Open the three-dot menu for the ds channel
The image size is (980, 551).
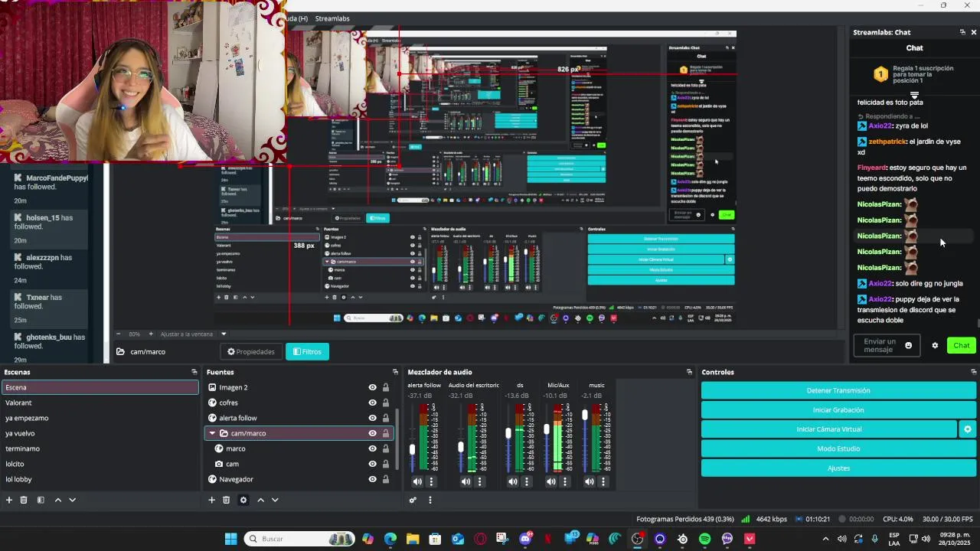pos(527,481)
